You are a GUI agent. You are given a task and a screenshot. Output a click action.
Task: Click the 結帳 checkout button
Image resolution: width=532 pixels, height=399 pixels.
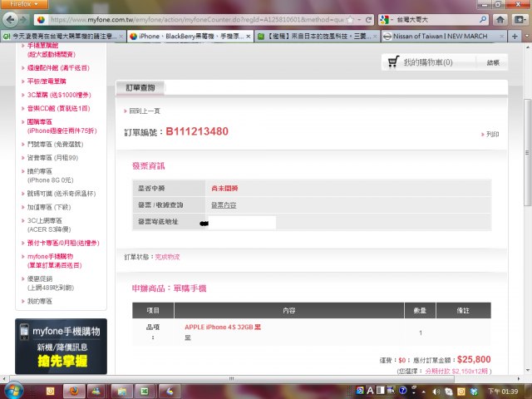point(493,62)
